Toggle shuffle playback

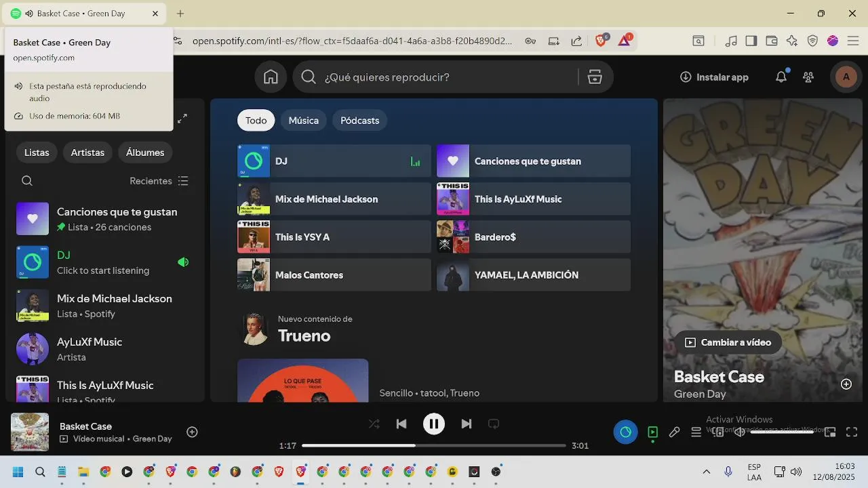(x=374, y=424)
